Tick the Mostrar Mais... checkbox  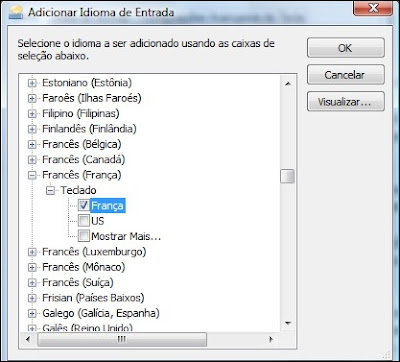(x=84, y=236)
